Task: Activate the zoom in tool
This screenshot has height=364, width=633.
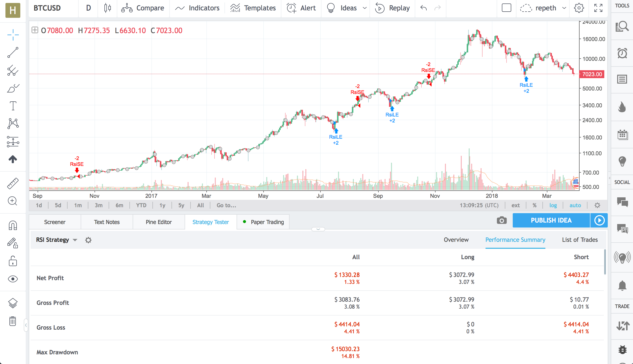Action: point(13,201)
